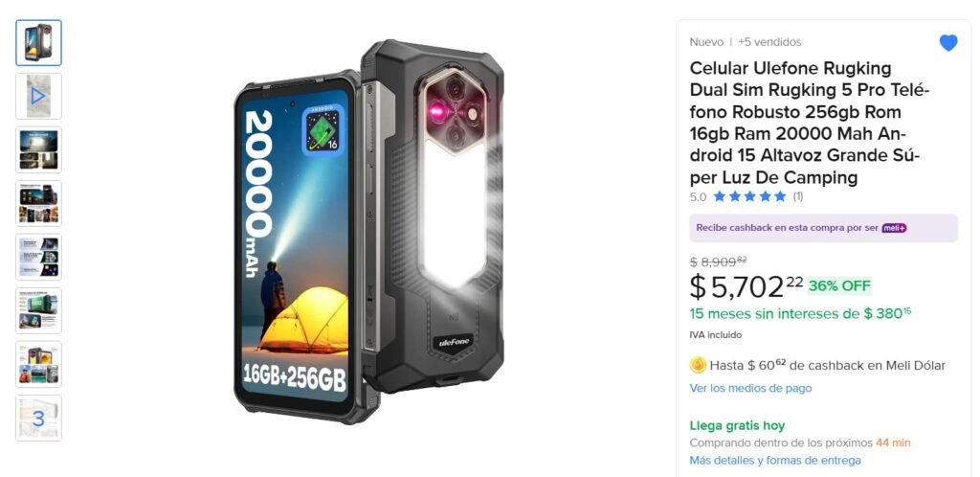Show the fifth gallery thumbnail
Screen dimensions: 980x477
[x=38, y=257]
